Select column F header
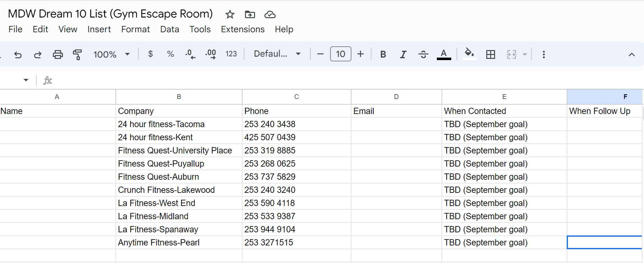644x263 pixels. coord(605,97)
